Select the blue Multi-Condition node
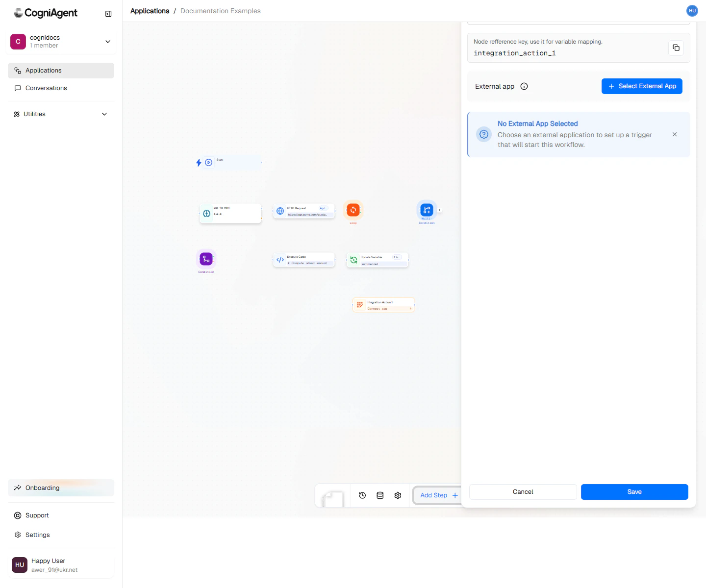706x588 pixels. [427, 210]
